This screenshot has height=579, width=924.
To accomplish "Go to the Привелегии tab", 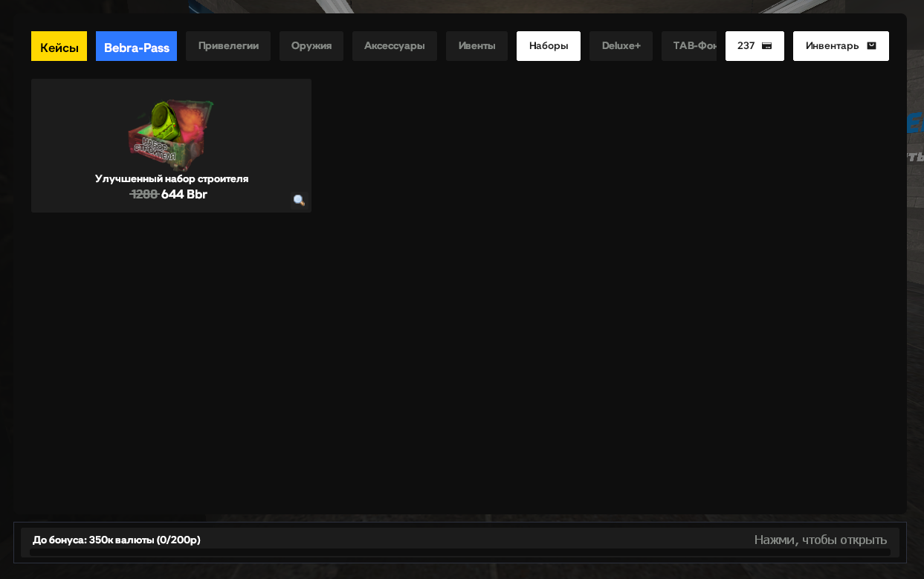I will click(x=228, y=46).
